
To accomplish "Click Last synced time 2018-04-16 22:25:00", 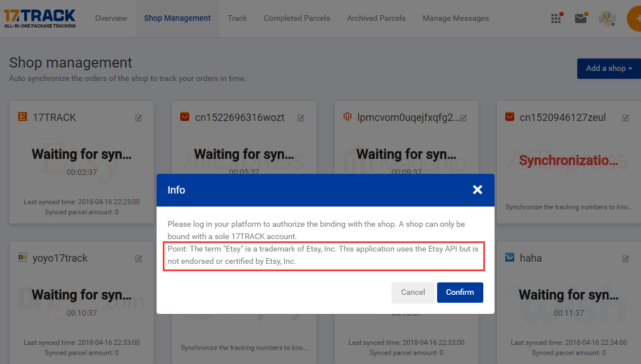I will click(82, 202).
